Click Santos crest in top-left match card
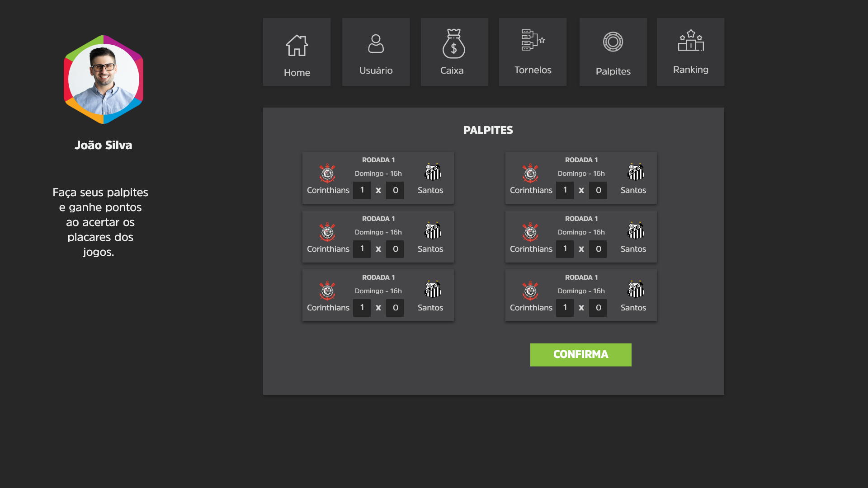This screenshot has height=488, width=868. pos(433,172)
